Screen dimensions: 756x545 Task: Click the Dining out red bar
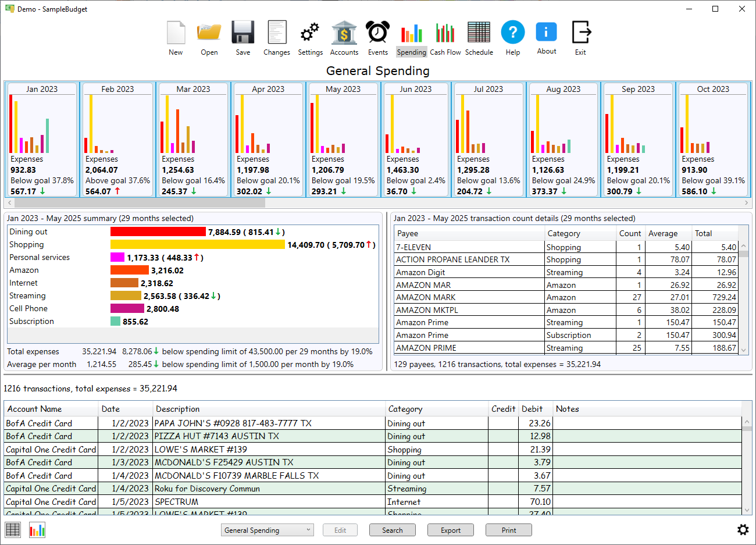(158, 231)
